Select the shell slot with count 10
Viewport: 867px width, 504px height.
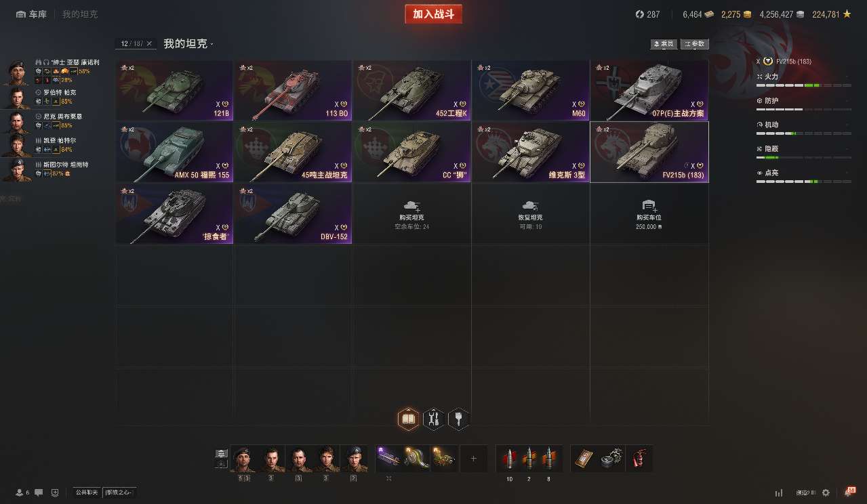point(509,459)
